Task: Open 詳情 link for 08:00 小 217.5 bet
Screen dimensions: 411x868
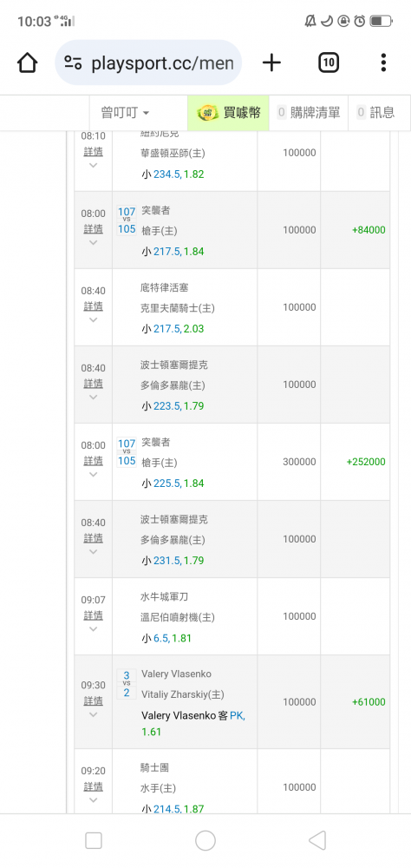Action: tap(93, 228)
